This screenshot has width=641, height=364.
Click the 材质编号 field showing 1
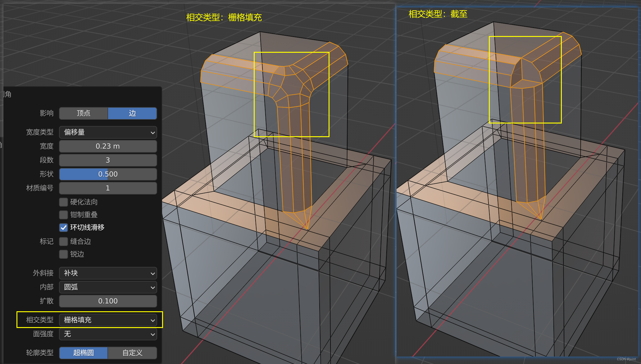[x=108, y=188]
